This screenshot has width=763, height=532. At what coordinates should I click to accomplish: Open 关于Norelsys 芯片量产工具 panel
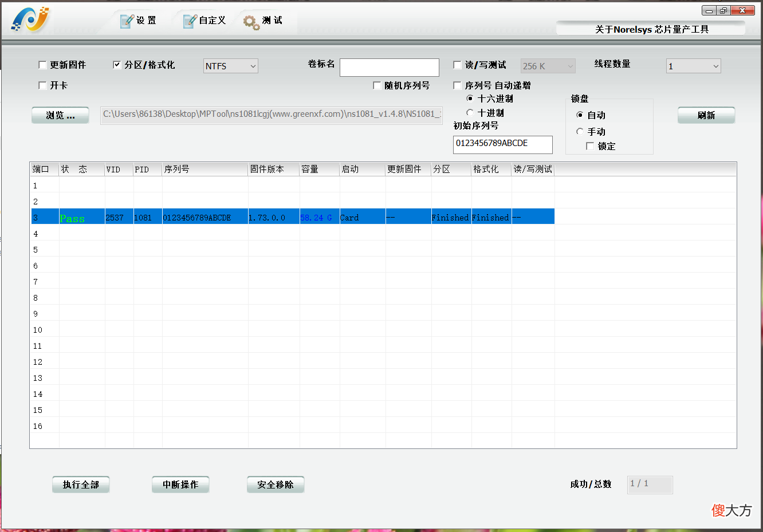651,29
